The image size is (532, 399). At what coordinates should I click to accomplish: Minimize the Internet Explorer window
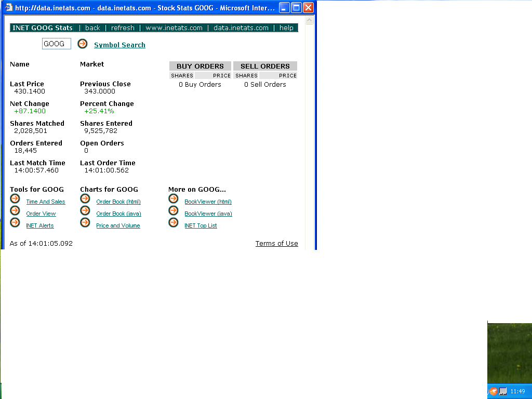(x=284, y=7)
